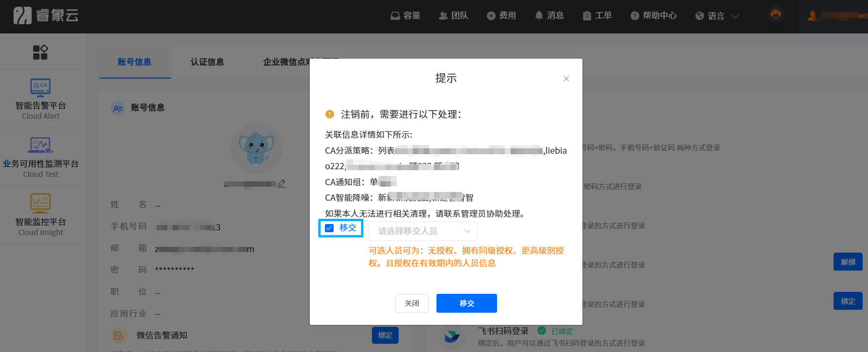Click the elephant avatar image
This screenshot has height=352, width=868.
256,148
